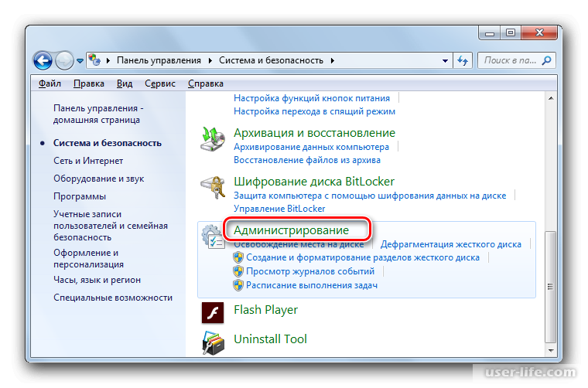Click Защита компьютера с помощью шифрования link
This screenshot has height=388, width=588.
pos(370,196)
